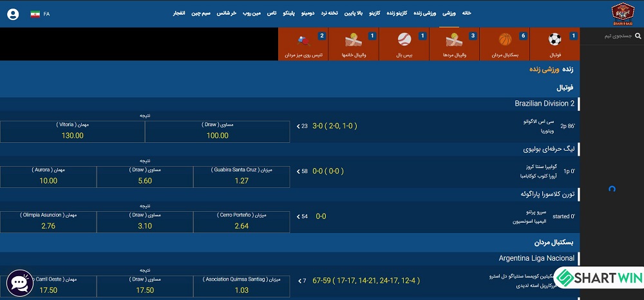Click the فوتبال section heading

[x=565, y=88]
